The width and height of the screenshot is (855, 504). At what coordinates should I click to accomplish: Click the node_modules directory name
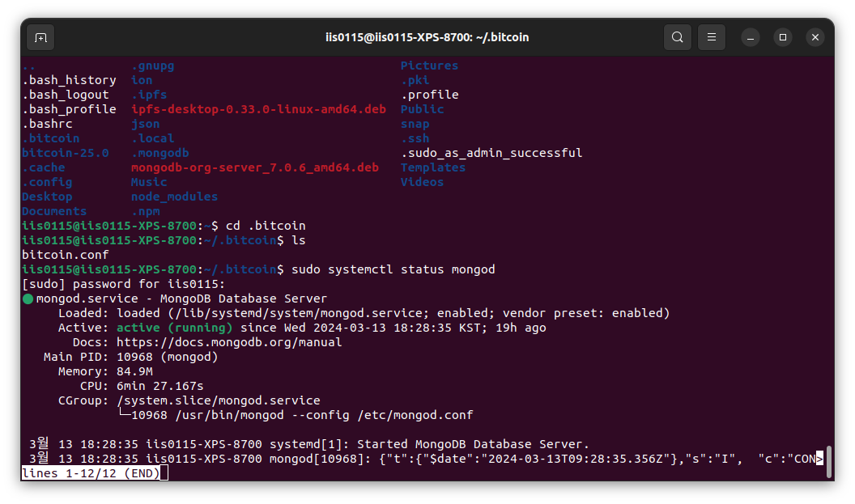pos(175,197)
